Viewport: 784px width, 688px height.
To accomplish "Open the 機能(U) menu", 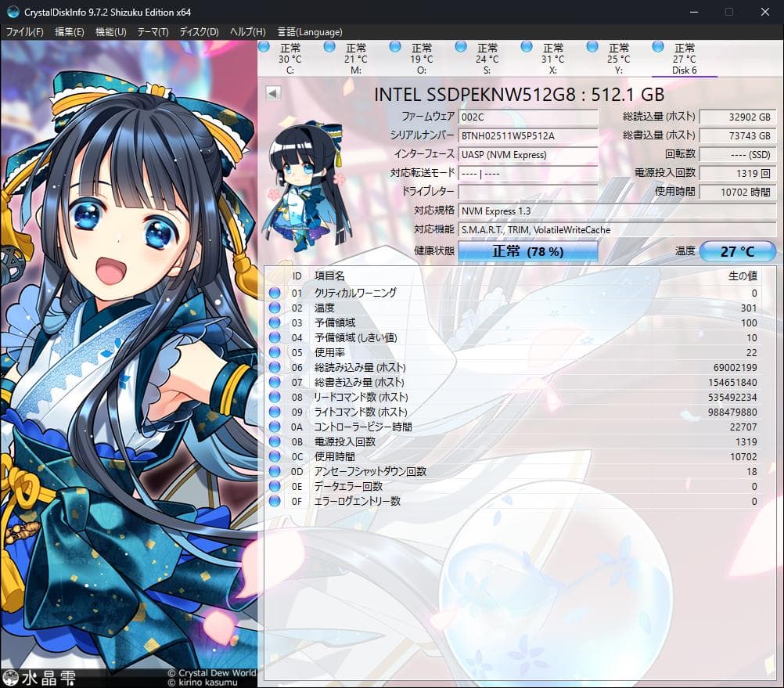I will (110, 32).
